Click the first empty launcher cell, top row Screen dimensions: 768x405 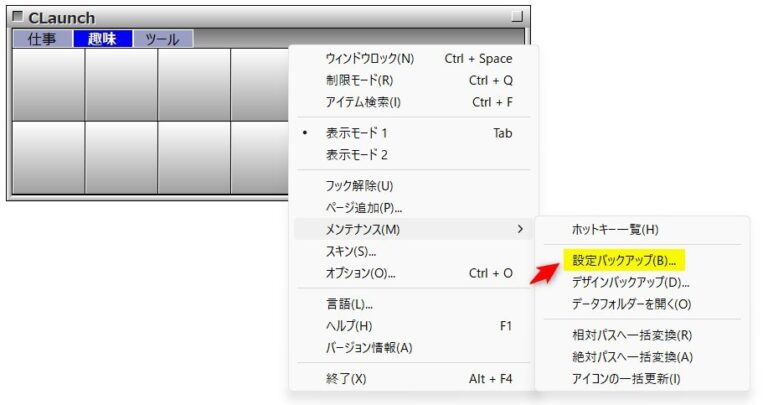[48, 85]
